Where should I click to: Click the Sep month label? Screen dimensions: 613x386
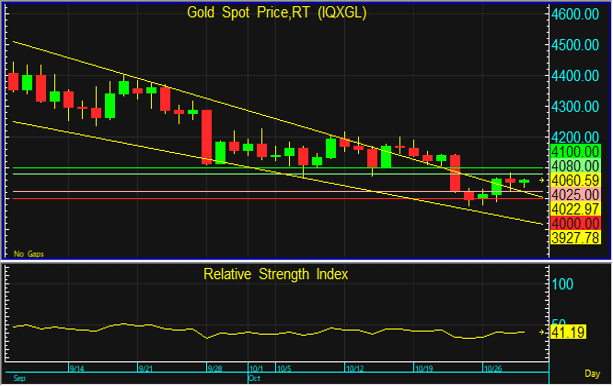20,378
